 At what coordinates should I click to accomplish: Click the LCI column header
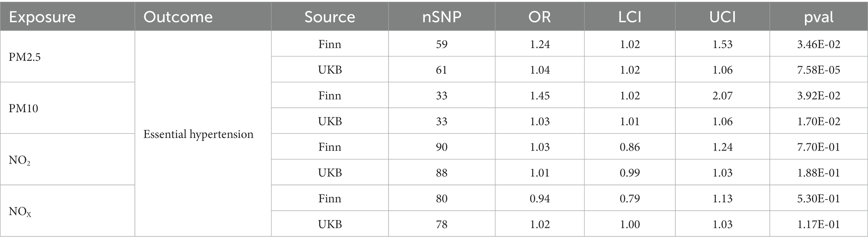(x=630, y=17)
